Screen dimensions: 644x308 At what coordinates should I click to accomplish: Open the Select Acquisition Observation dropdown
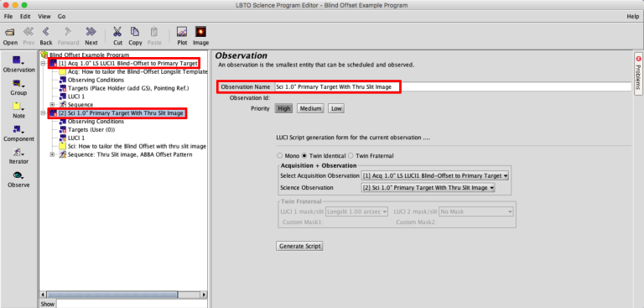435,175
